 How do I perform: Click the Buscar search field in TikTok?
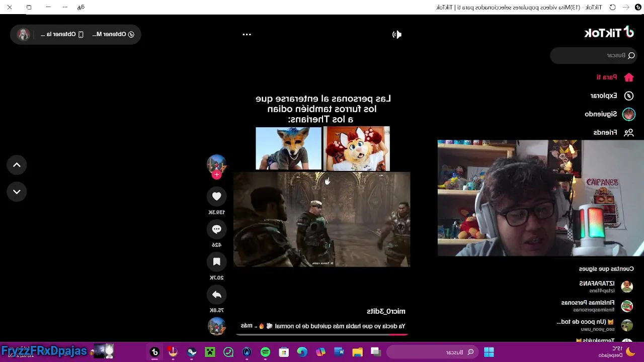594,55
